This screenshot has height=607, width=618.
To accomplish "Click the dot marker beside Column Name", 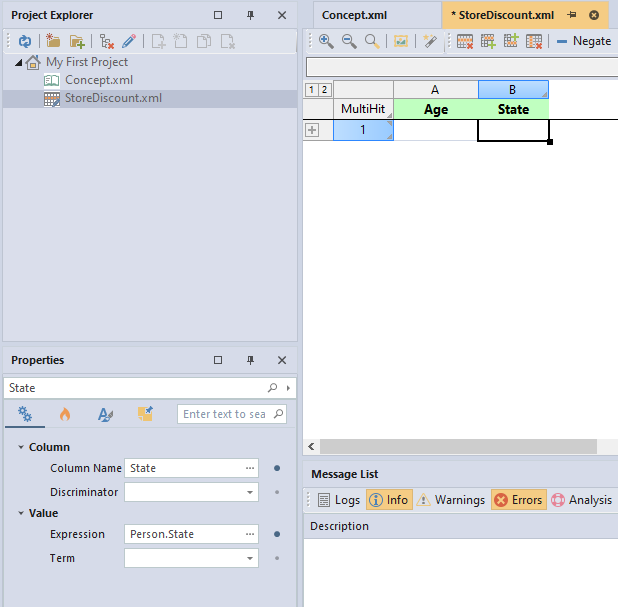I will pos(277,468).
